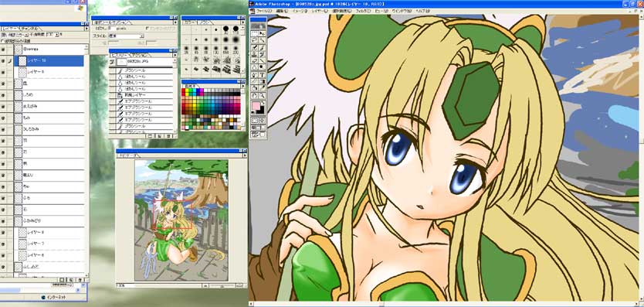Viewport: 644px width, 307px height.
Task: Open the Swatches panel flyout menu arrow
Action: coord(242,86)
